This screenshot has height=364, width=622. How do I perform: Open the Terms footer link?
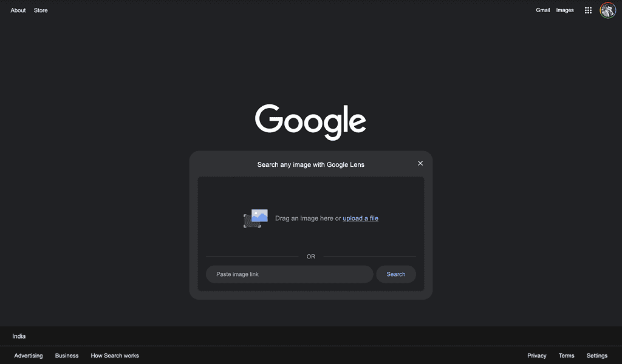(x=566, y=356)
